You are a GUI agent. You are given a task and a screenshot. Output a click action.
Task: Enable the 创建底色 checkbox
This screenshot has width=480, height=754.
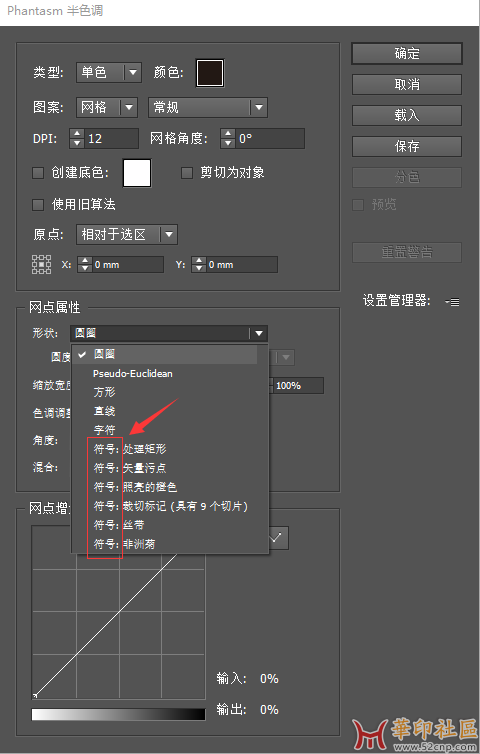[38, 173]
